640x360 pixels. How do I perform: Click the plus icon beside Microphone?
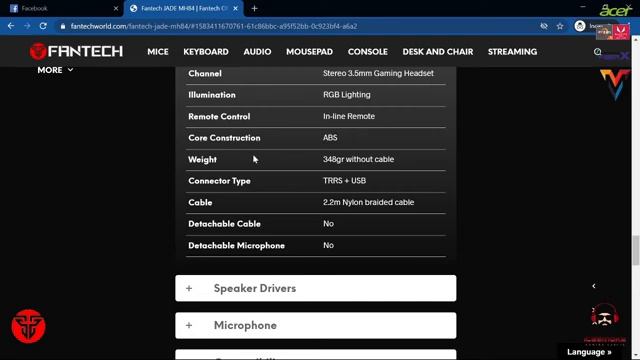point(189,325)
